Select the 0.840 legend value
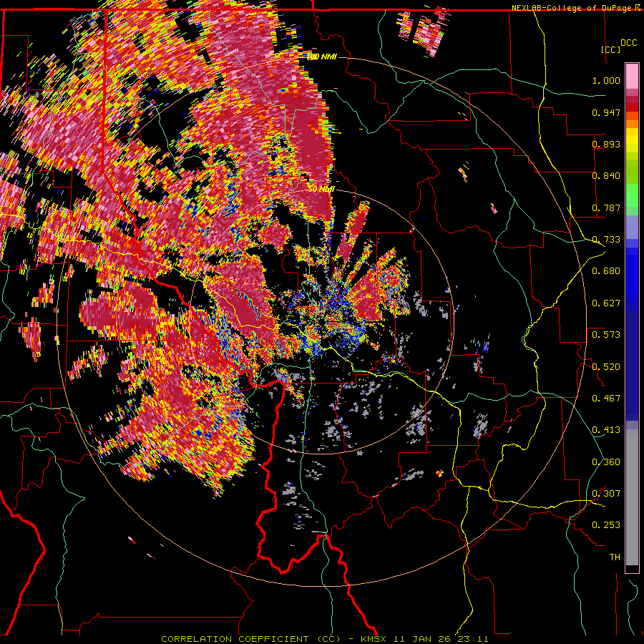This screenshot has width=644, height=644. coord(606,176)
